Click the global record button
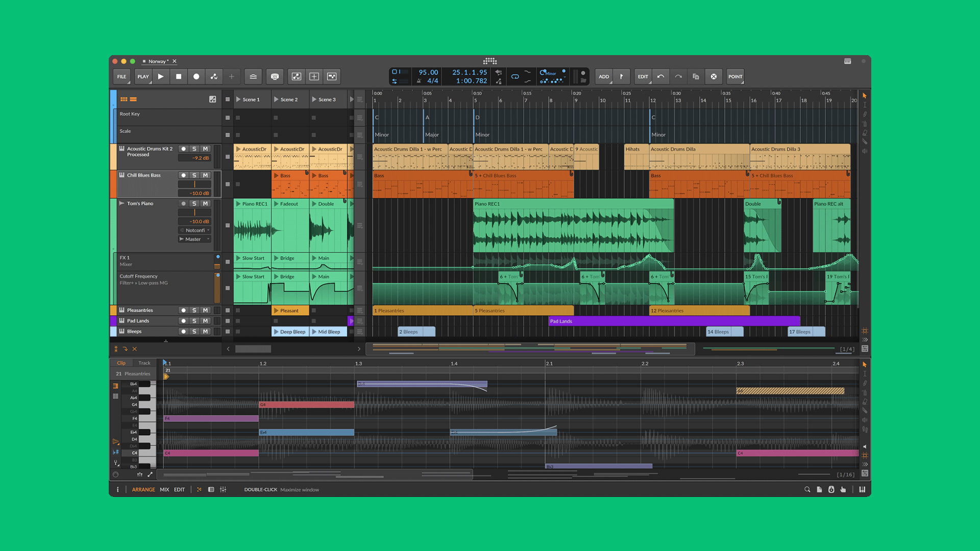The height and width of the screenshot is (551, 980). tap(196, 77)
